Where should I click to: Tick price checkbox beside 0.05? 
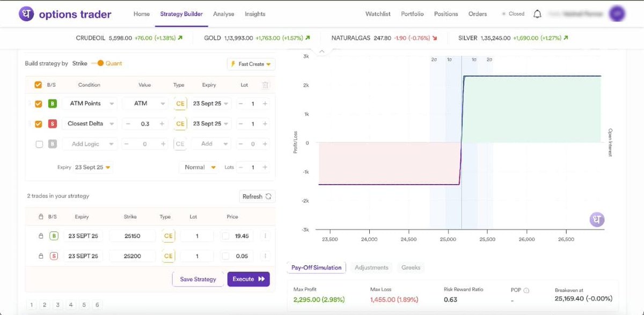click(225, 256)
